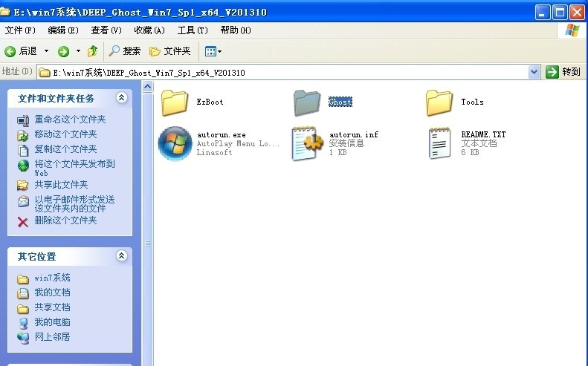Open the 文件(F) menu
This screenshot has width=588, height=366.
[x=20, y=30]
